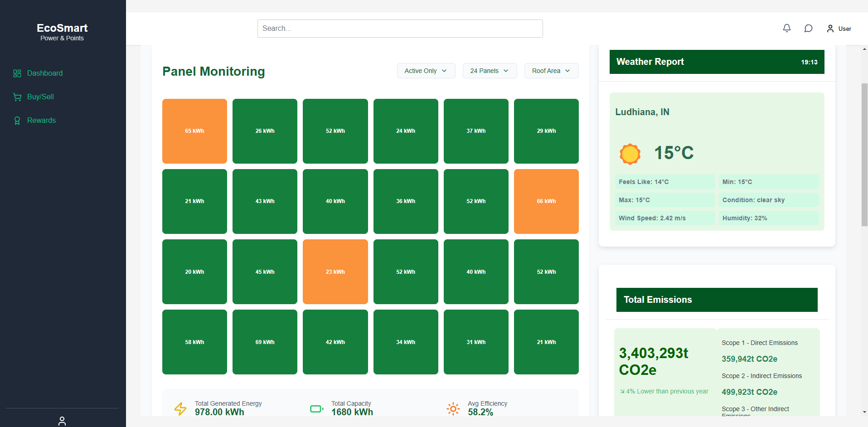868x427 pixels.
Task: Navigate to the Rewards menu item
Action: 41,121
